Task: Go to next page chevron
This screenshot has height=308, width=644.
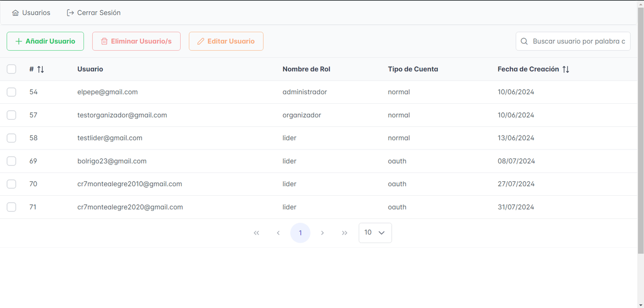Action: 323,233
